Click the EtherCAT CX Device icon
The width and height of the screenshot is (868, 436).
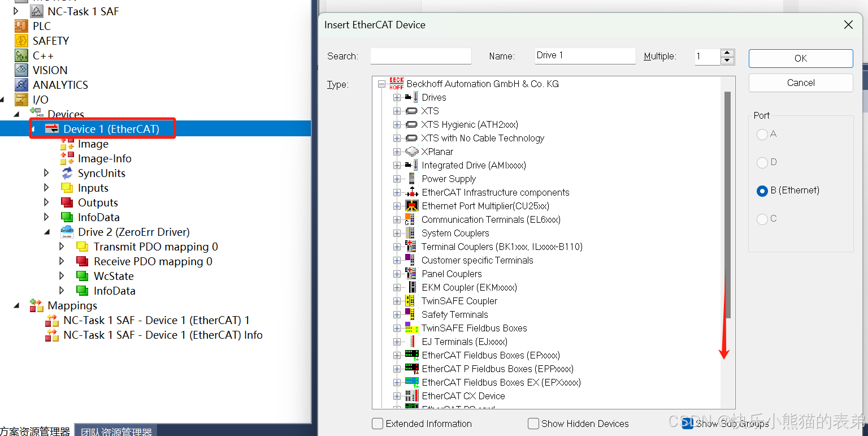point(412,396)
